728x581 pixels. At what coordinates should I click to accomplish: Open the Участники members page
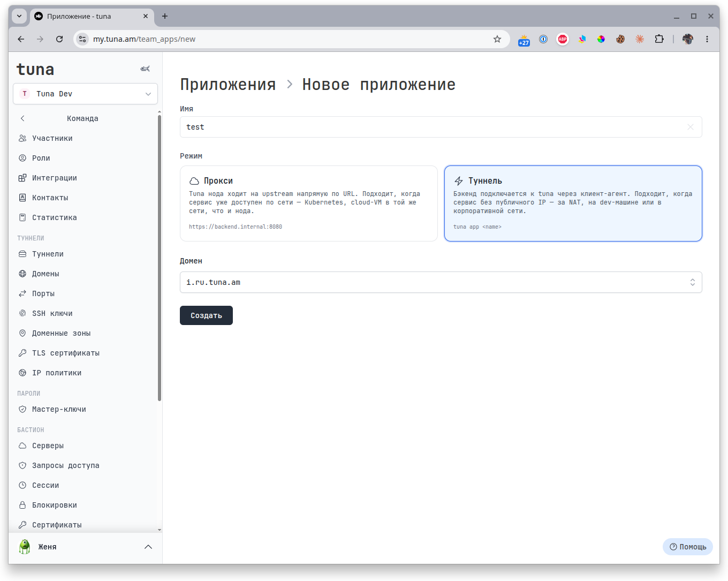click(52, 138)
